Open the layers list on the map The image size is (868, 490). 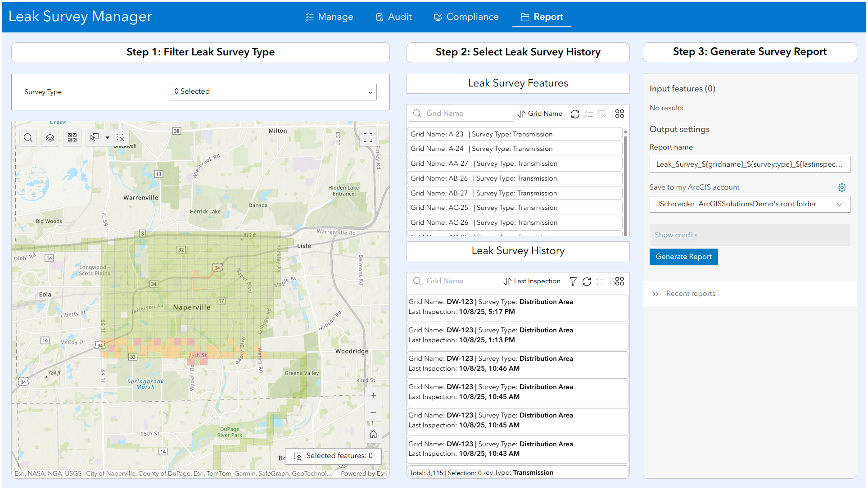pos(50,137)
